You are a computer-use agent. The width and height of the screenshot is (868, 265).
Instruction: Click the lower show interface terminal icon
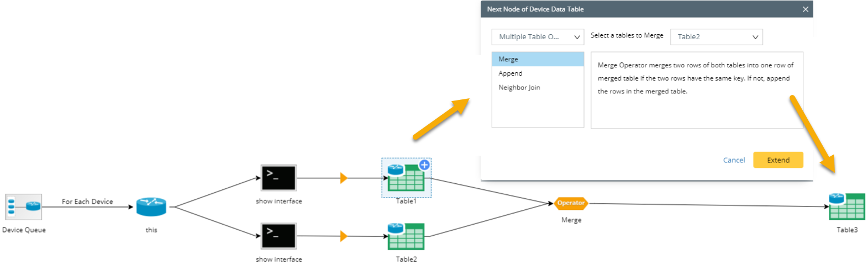tap(278, 236)
